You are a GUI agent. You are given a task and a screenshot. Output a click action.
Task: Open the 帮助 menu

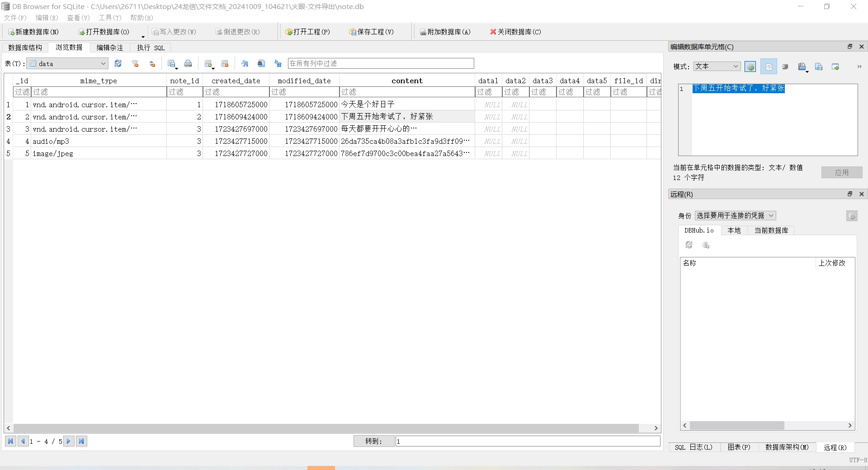pos(142,18)
